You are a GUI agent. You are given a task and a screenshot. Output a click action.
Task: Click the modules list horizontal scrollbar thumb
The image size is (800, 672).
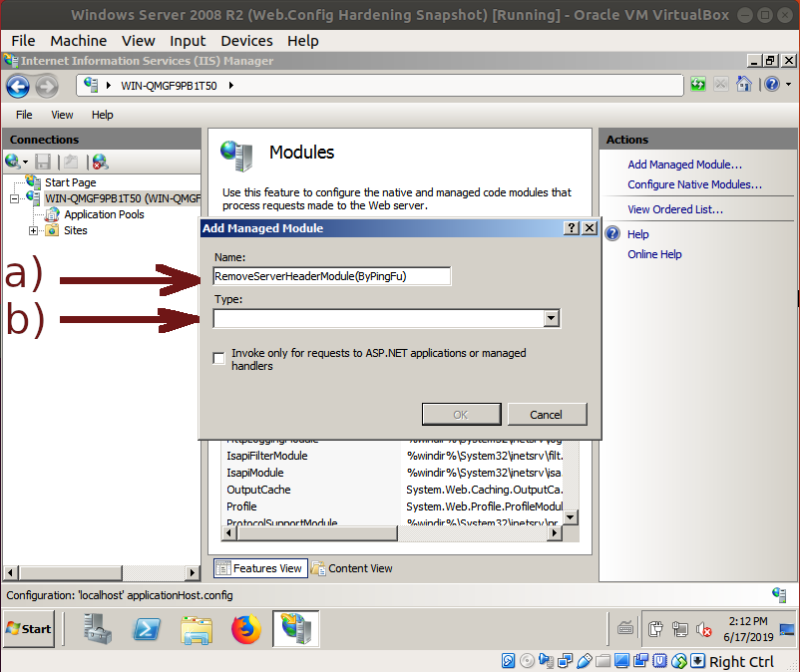[317, 533]
